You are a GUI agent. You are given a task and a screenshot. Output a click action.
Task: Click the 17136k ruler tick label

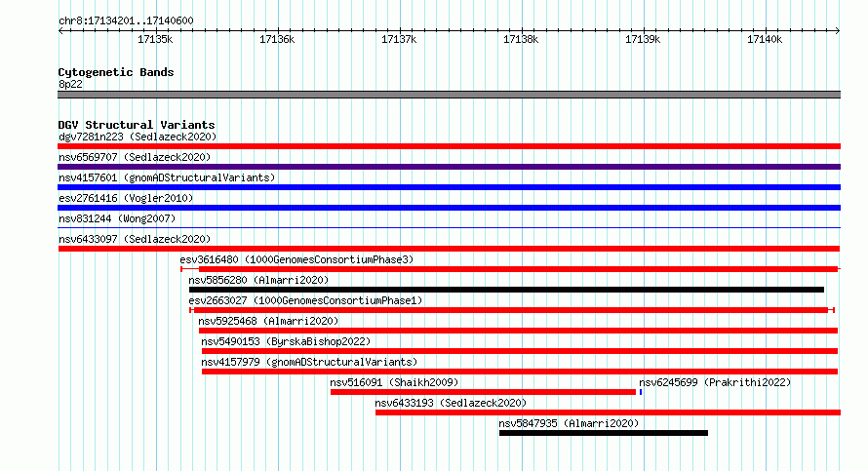pos(277,39)
